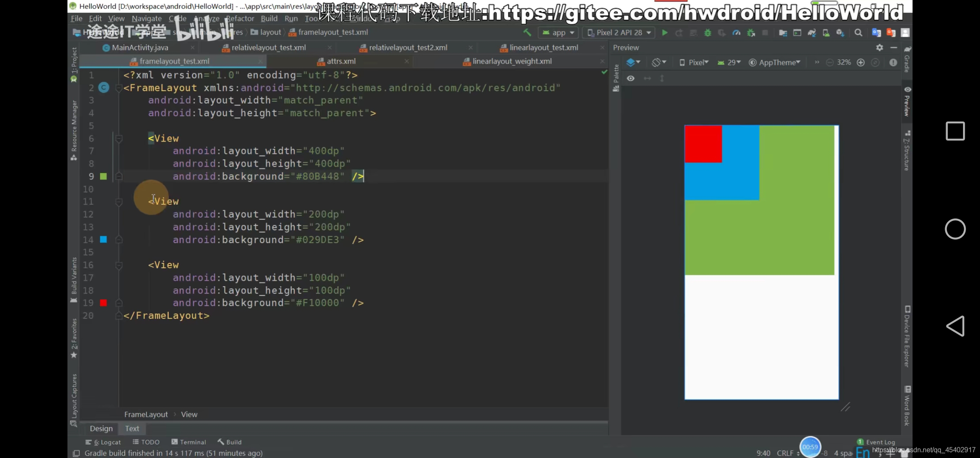Open Preview panel settings gear
The image size is (980, 458).
879,47
